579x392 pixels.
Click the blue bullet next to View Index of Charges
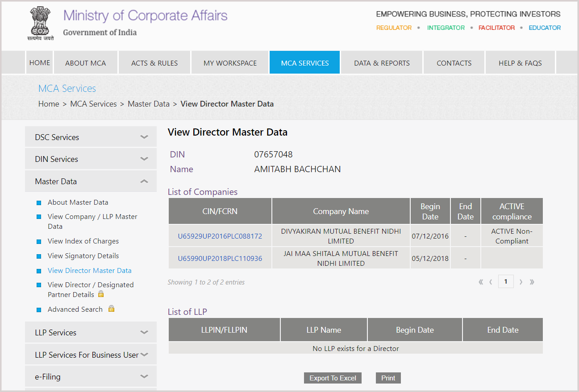click(39, 241)
